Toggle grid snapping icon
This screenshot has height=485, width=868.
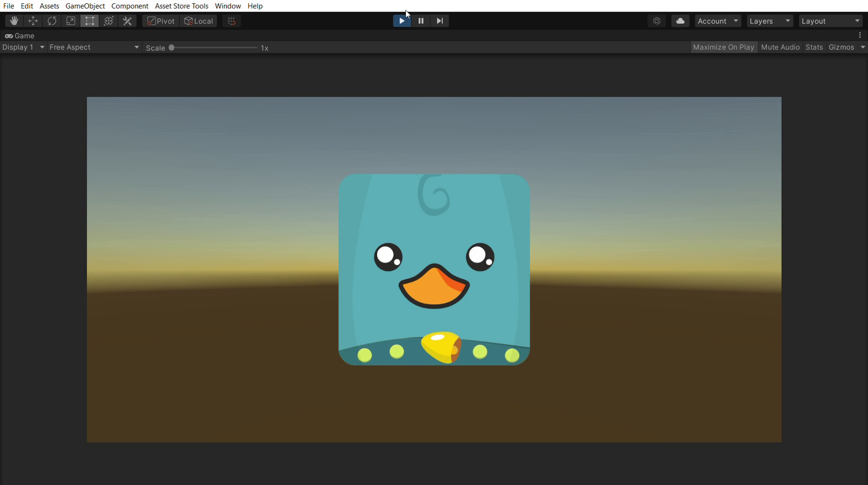click(x=232, y=21)
